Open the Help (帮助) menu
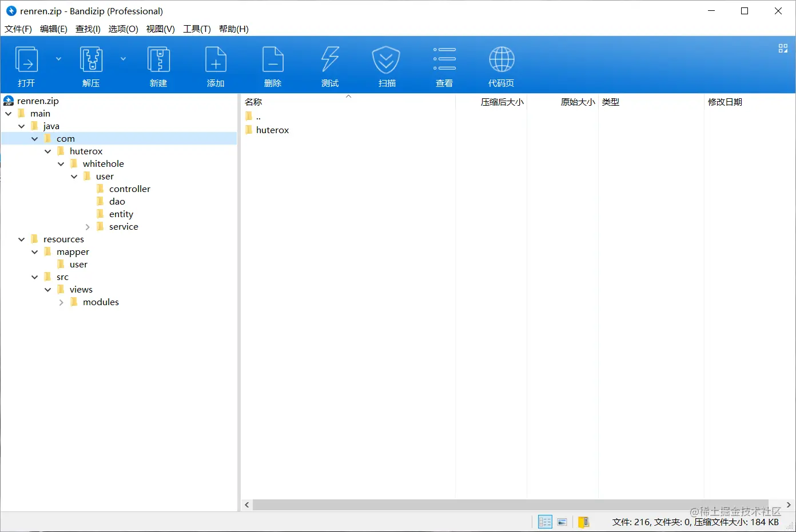Viewport: 796px width, 532px height. [x=234, y=29]
